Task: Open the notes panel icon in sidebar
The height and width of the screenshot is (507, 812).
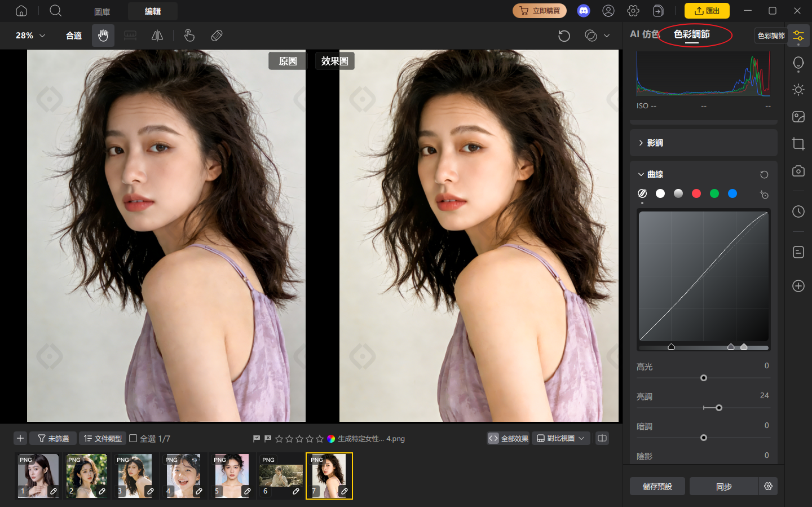Action: click(798, 252)
